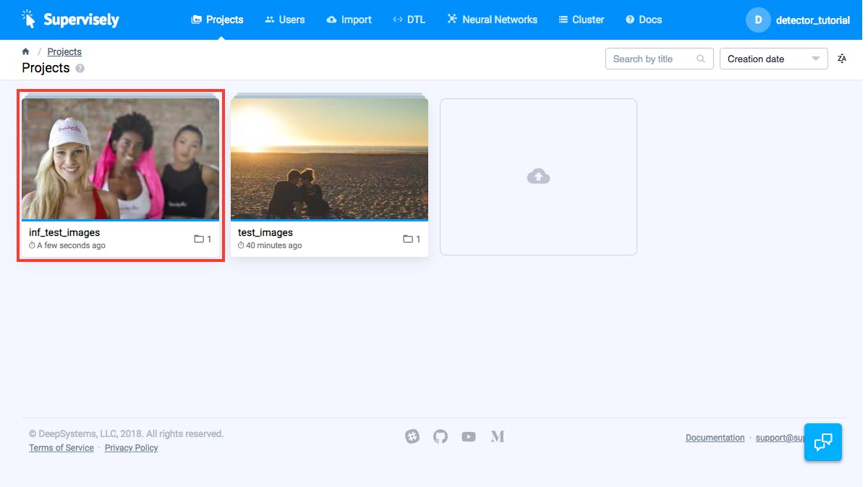The image size is (868, 487).
Task: Open the detector_tutorial account menu
Action: coord(798,20)
